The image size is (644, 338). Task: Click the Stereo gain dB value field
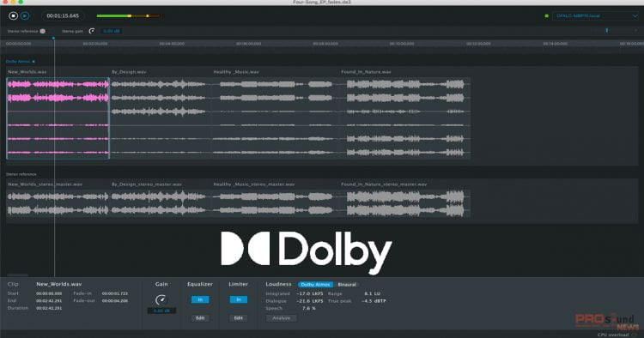111,31
